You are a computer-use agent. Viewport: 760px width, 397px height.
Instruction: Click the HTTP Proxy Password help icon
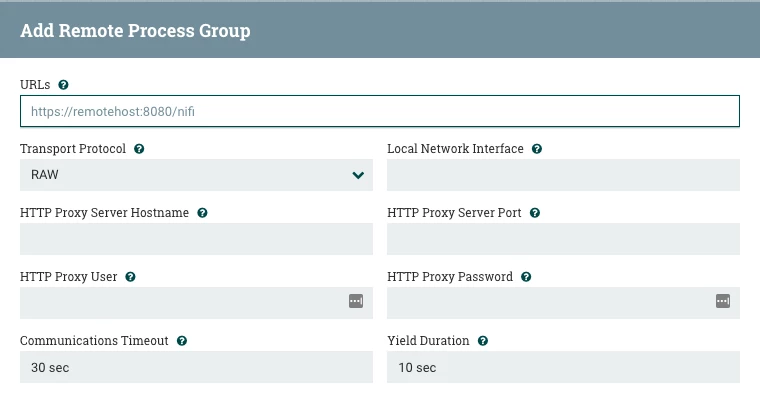(526, 277)
